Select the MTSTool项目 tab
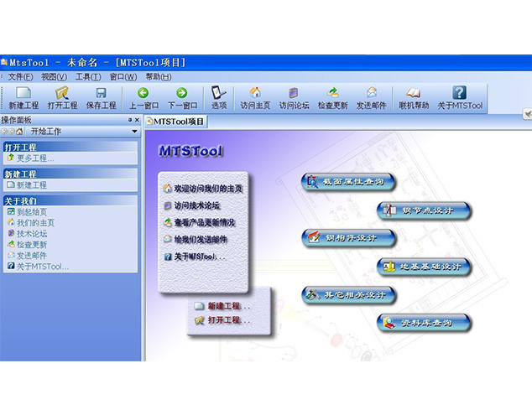Screen dimensions: 532x415 point(176,122)
